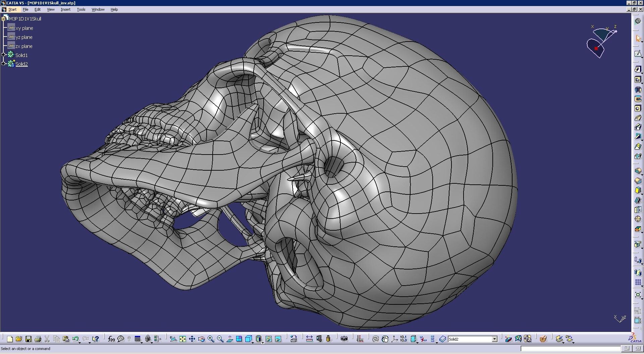Toggle Hide/Show for selected geometry
The height and width of the screenshot is (354, 644).
(268, 339)
